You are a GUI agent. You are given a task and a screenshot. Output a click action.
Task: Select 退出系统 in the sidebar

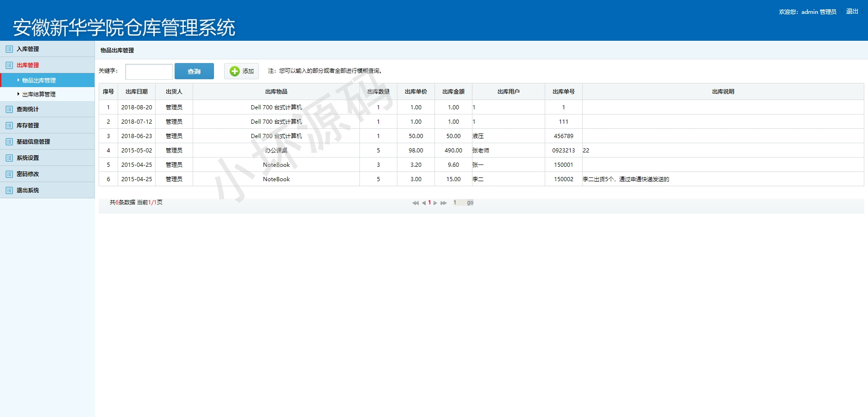(47, 190)
